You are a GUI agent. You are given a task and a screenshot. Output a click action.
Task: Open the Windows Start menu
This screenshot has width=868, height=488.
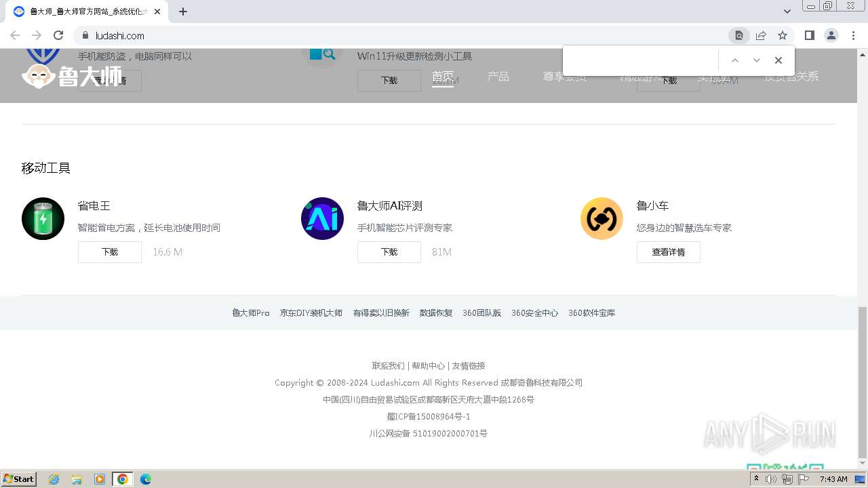19,479
